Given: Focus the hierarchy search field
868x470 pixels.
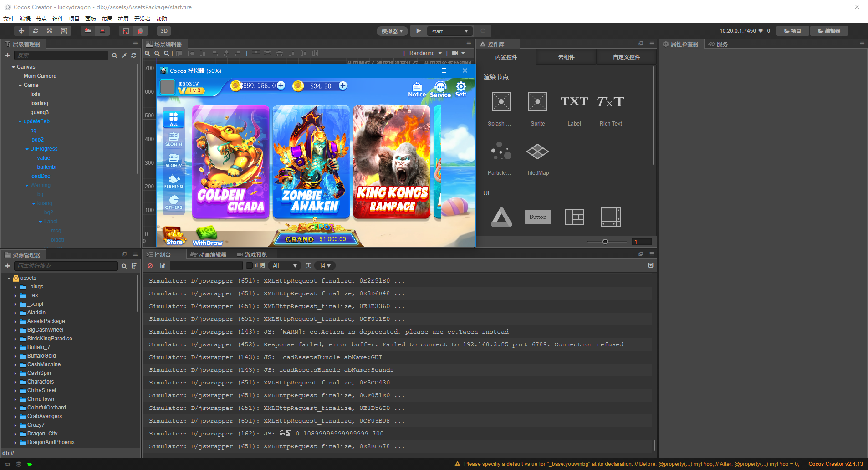Looking at the screenshot, I should point(61,55).
